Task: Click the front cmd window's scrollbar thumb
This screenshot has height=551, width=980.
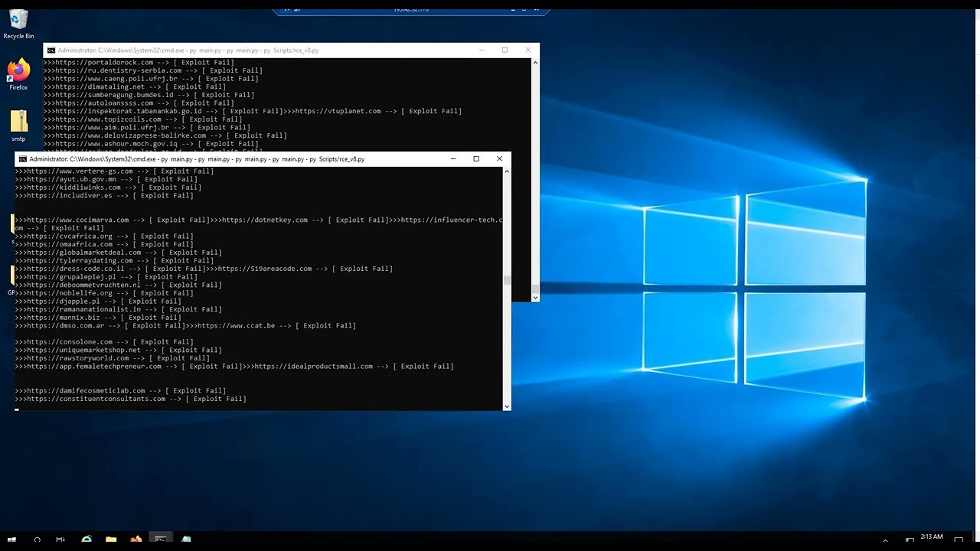Action: [506, 280]
